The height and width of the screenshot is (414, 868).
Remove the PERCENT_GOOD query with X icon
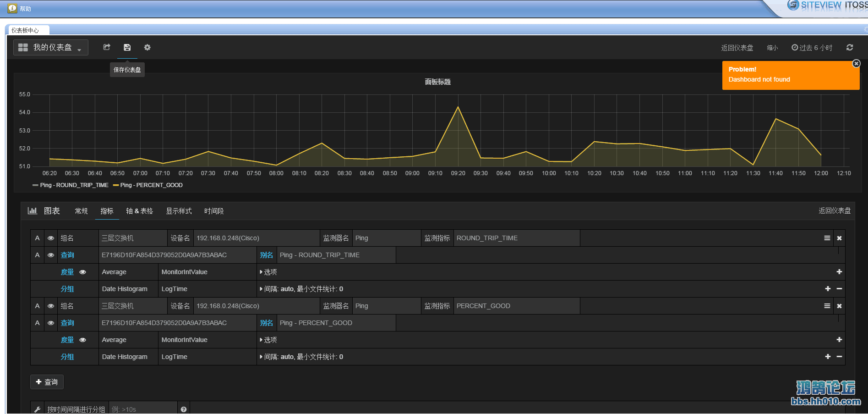point(839,306)
